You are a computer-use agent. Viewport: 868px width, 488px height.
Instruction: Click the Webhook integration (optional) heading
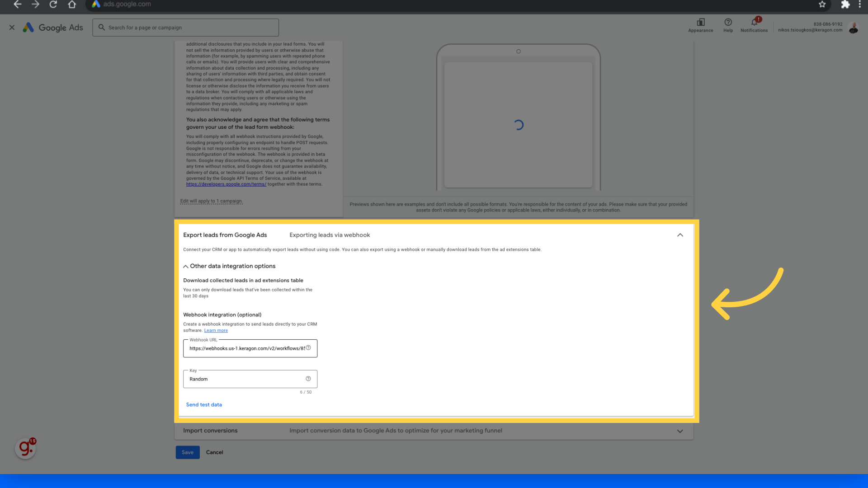coord(222,315)
